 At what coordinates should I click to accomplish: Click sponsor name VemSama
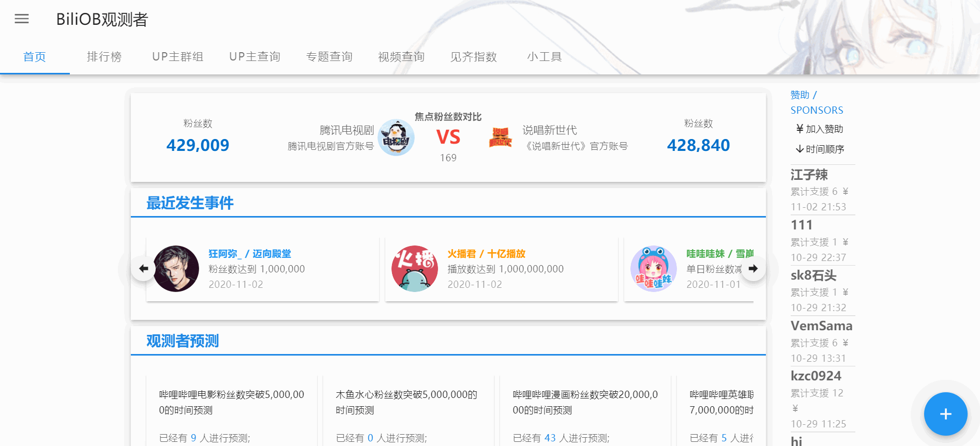[x=821, y=326]
